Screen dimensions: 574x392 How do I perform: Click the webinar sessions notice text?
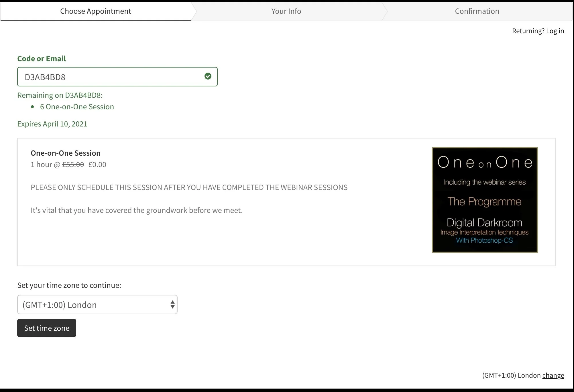(189, 187)
